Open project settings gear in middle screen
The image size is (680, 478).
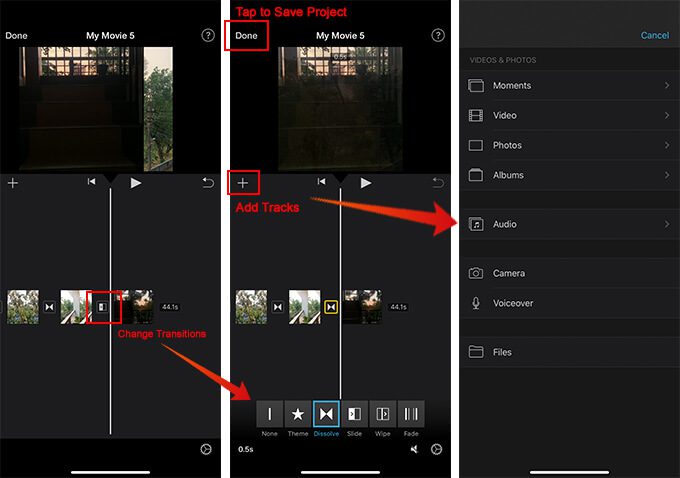coord(436,449)
